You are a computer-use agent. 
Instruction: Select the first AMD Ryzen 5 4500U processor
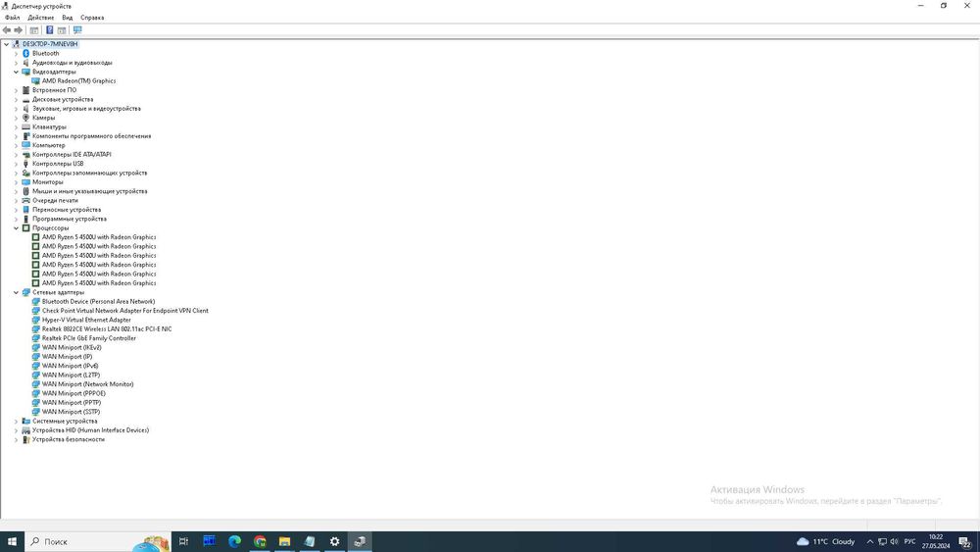coord(99,237)
